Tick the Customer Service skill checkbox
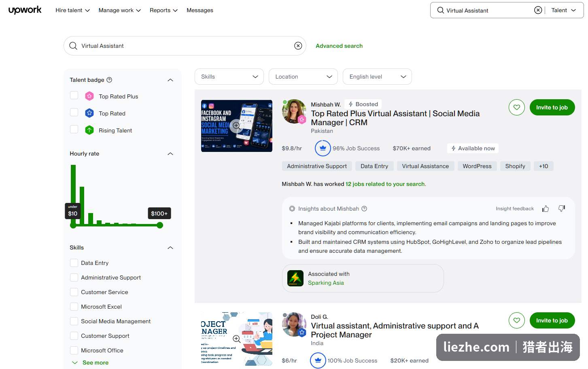Screen dimensions: 588x369 coord(74,292)
